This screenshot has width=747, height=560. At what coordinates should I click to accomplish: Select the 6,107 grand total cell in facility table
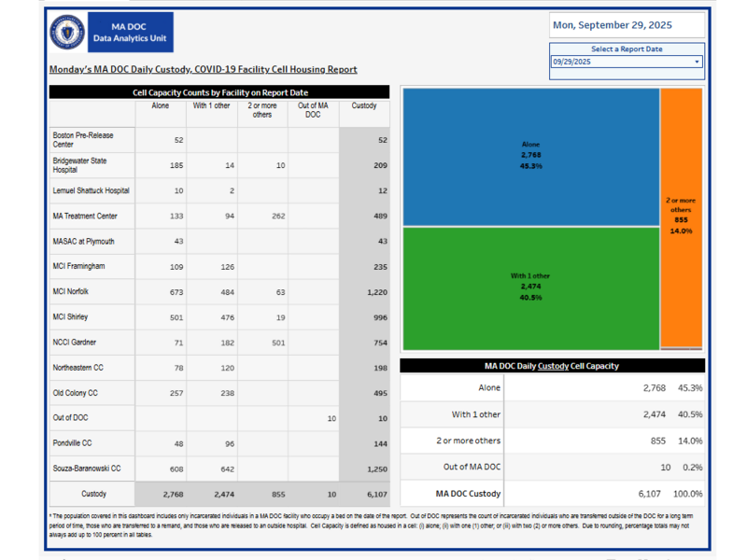click(x=364, y=494)
